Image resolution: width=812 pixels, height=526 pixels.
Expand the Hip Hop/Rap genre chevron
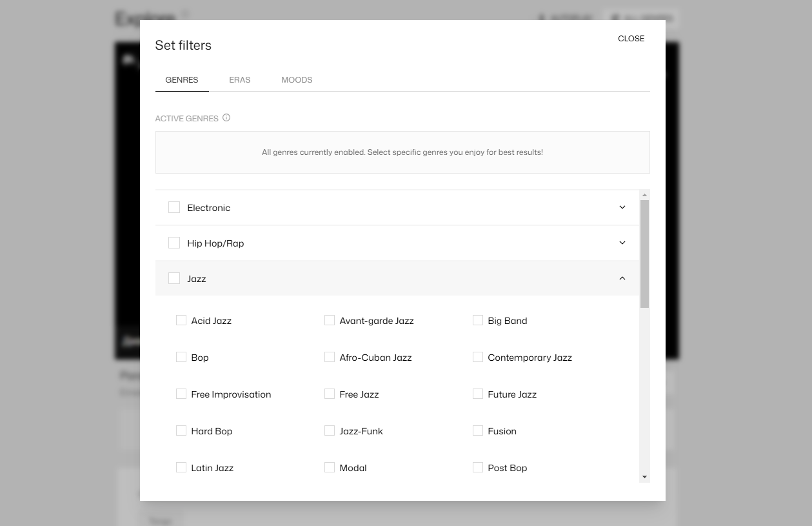pos(622,243)
